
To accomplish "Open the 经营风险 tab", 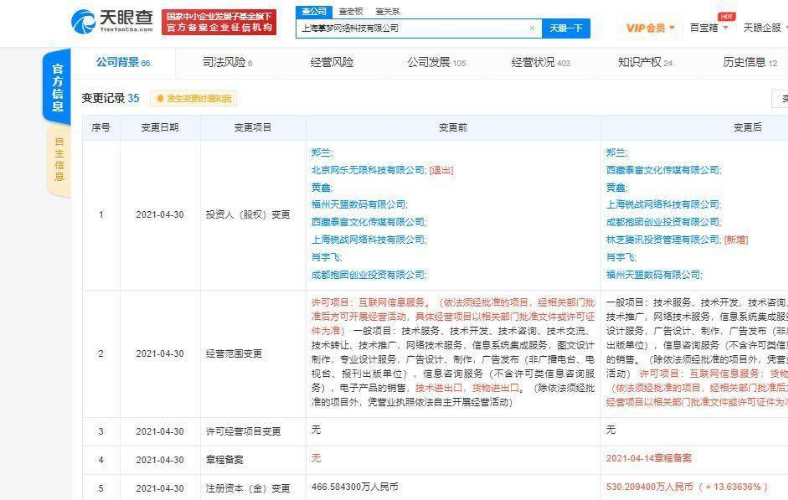I will click(332, 62).
